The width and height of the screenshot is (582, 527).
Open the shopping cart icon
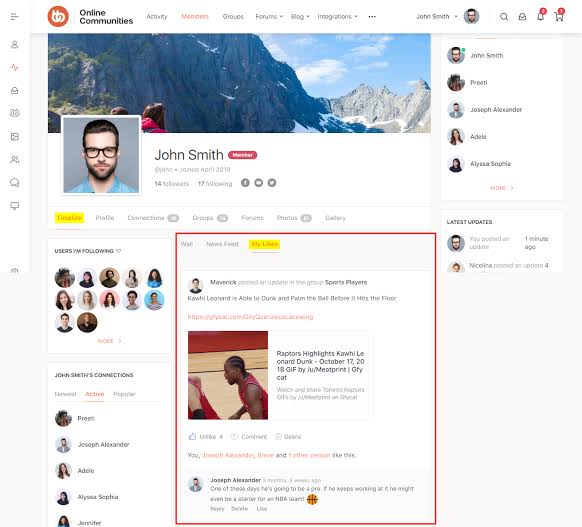(559, 16)
